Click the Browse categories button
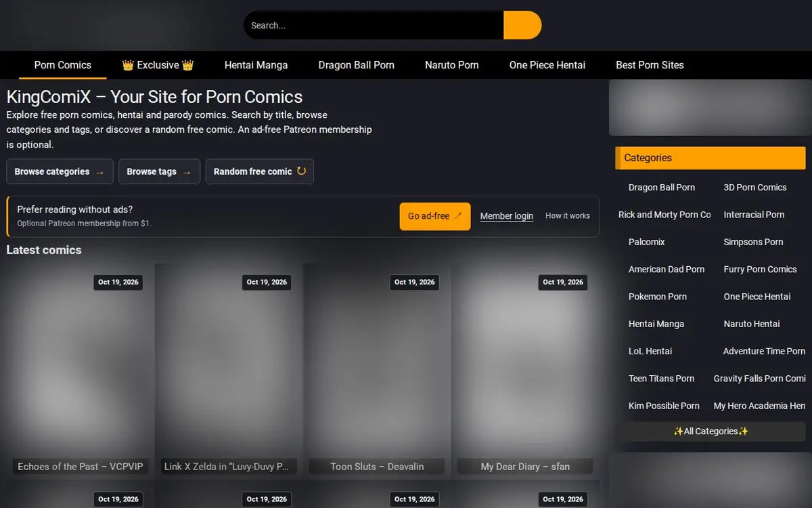Image resolution: width=812 pixels, height=508 pixels. pos(60,171)
